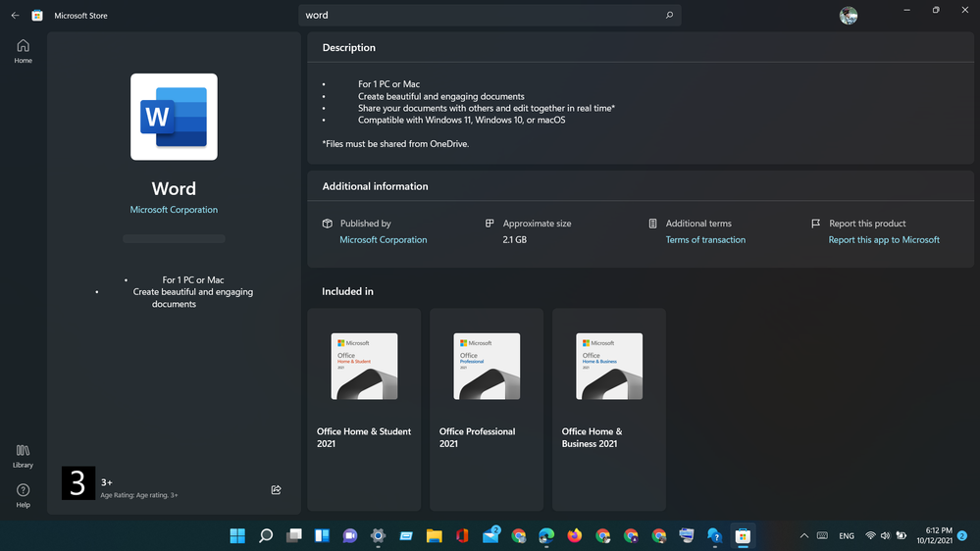Viewport: 980px width, 551px height.
Task: Open Terms of transaction link
Action: point(705,239)
